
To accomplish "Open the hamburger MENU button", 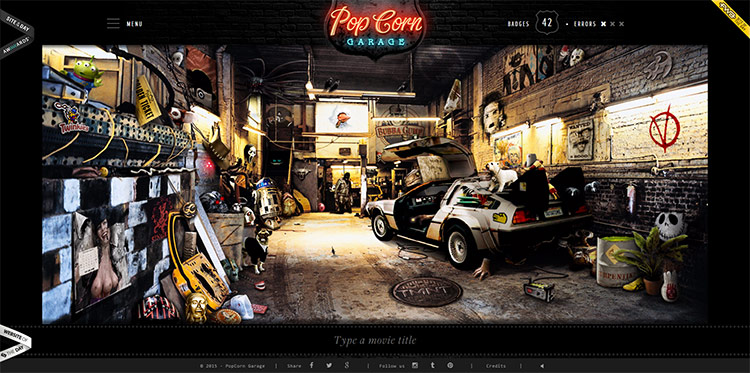I will pyautogui.click(x=124, y=23).
